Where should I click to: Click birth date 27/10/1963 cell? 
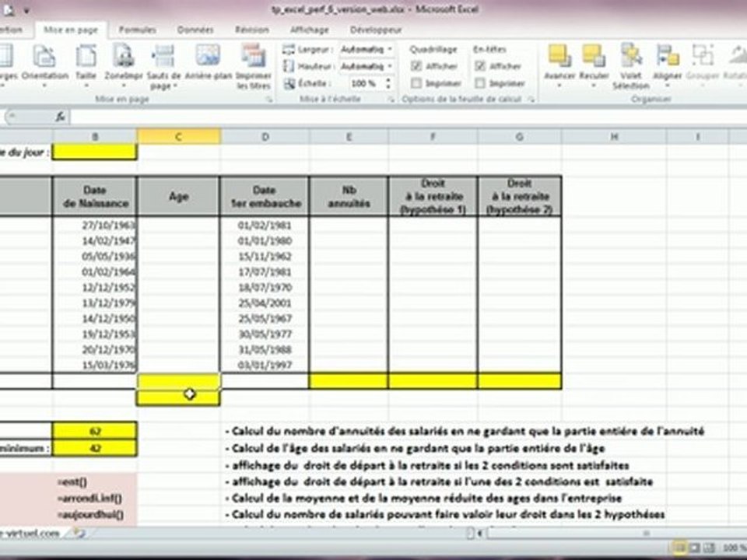(x=95, y=225)
